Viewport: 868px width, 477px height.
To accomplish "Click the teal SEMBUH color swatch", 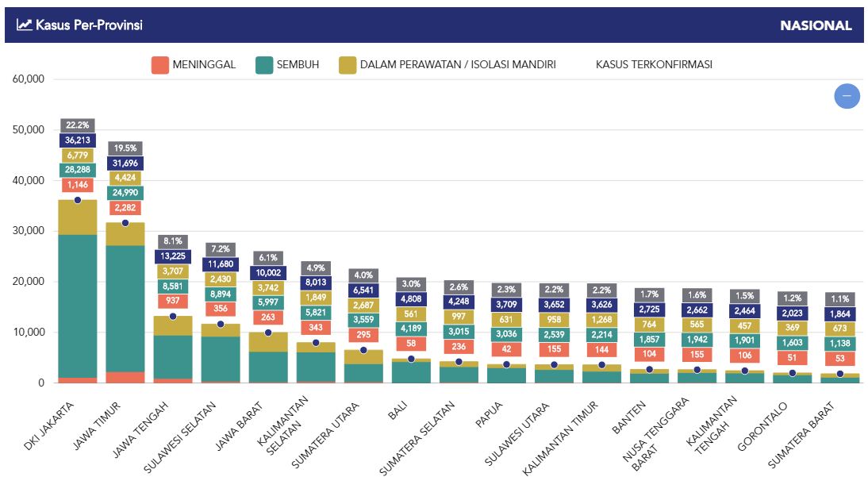I will tap(265, 65).
